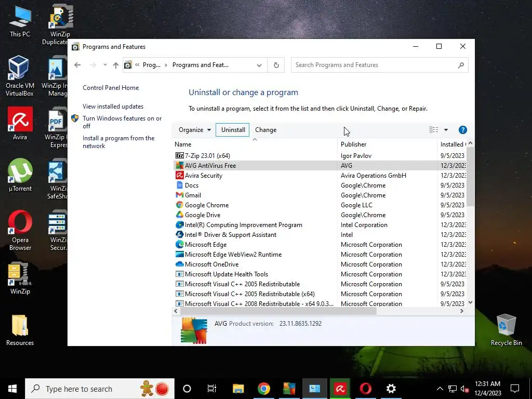
Task: Select Microsoft Edge WebView2 Runtime row
Action: [x=320, y=254]
